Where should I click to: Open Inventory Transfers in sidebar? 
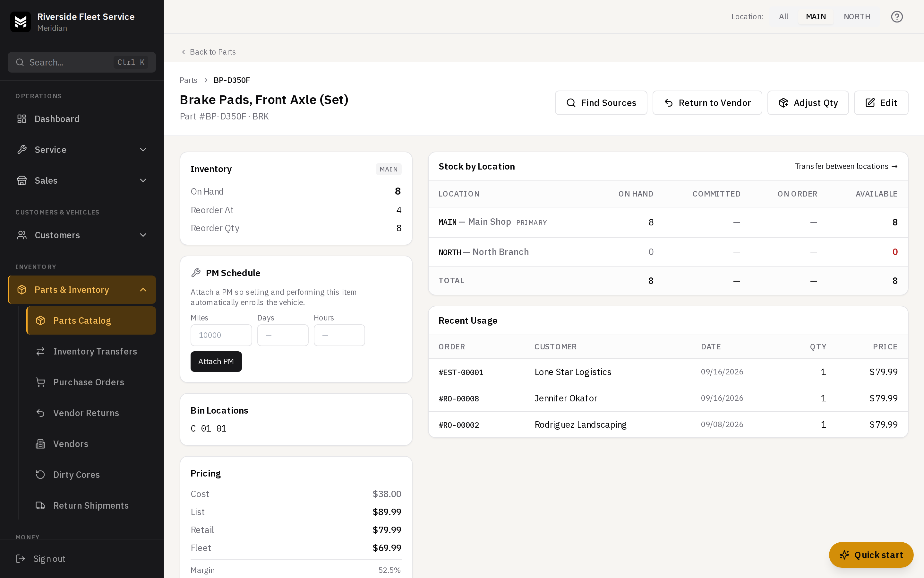(x=91, y=351)
